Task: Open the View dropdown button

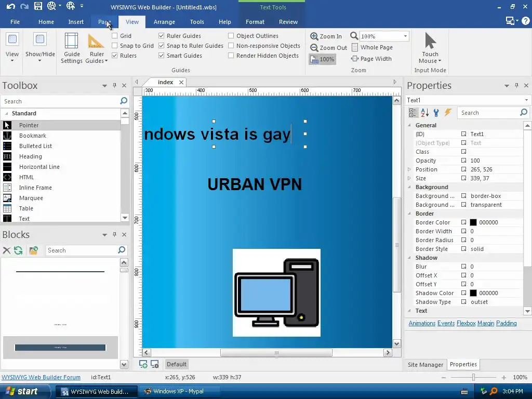Action: (x=12, y=47)
